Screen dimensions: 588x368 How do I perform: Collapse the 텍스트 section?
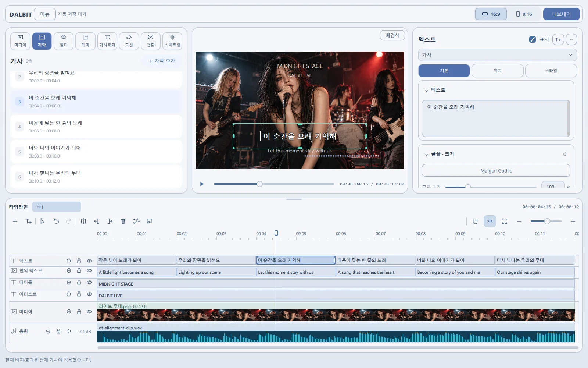tap(426, 91)
